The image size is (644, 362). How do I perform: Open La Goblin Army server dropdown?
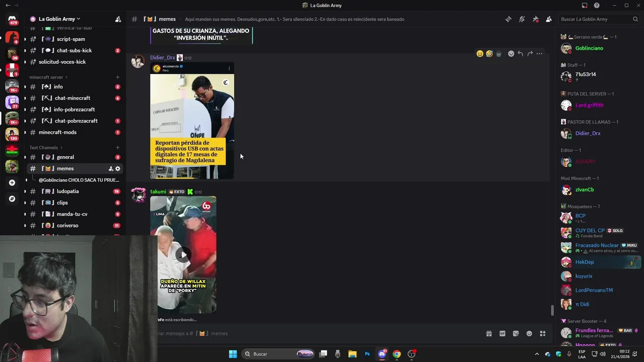(x=59, y=19)
